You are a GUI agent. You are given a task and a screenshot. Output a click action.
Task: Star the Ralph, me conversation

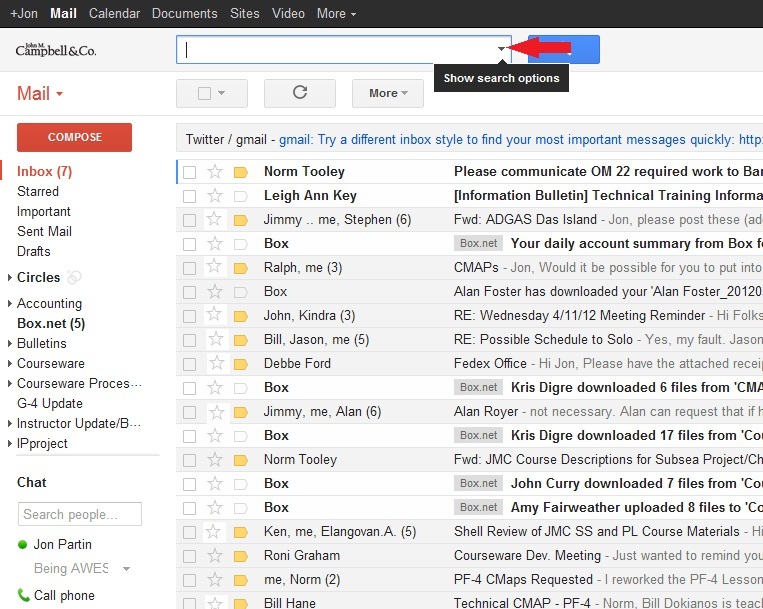point(215,267)
